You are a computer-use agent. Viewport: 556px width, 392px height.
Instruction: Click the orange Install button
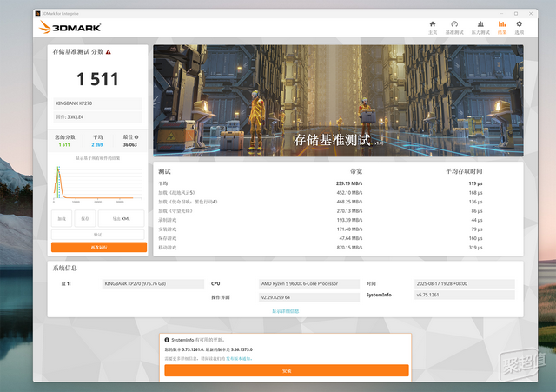[x=287, y=371]
